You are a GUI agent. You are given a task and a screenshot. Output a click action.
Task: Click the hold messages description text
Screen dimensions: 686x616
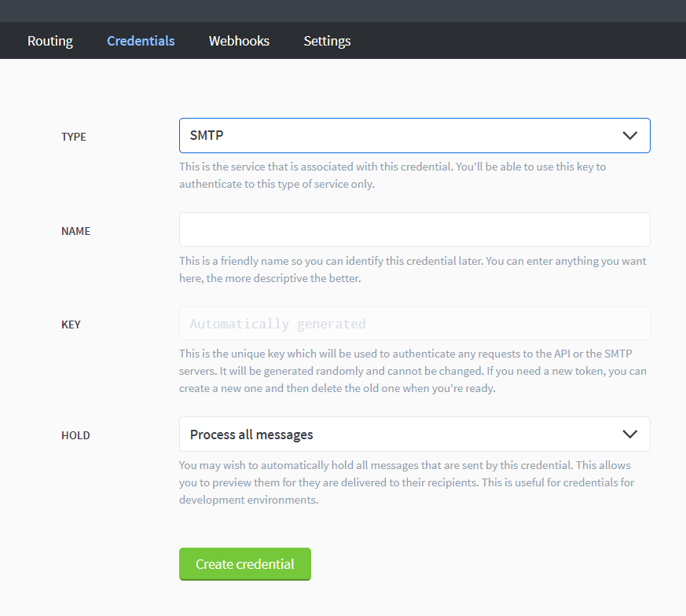click(x=406, y=482)
